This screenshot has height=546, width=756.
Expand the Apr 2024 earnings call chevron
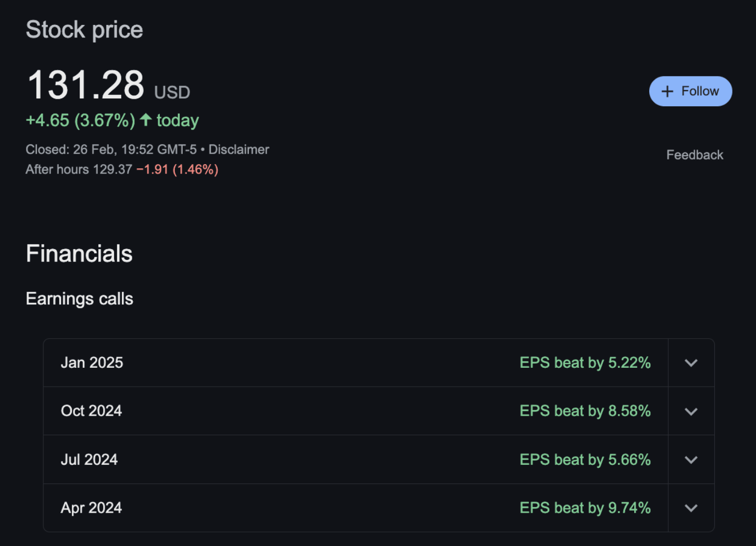[691, 508]
